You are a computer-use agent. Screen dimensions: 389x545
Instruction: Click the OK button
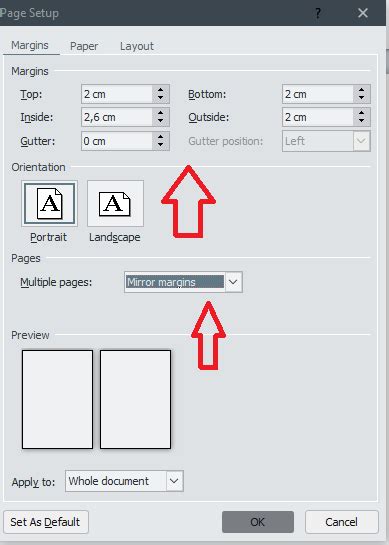coord(258,522)
